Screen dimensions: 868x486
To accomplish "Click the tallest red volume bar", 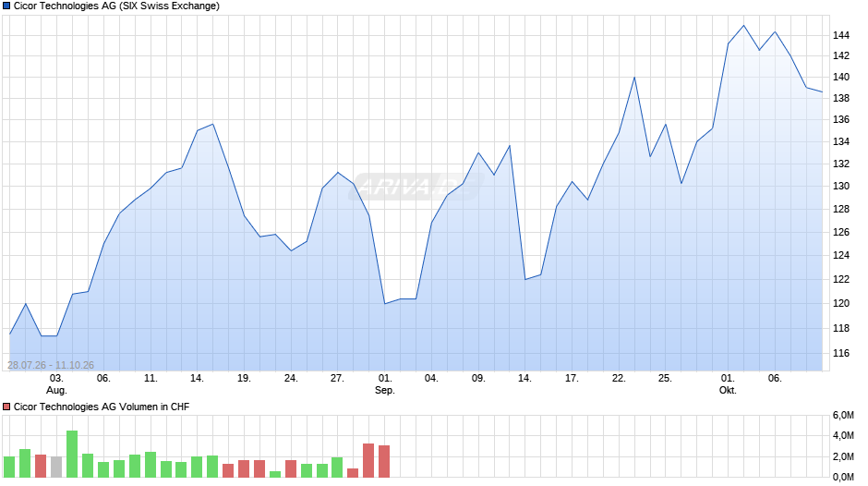I will pyautogui.click(x=368, y=460).
